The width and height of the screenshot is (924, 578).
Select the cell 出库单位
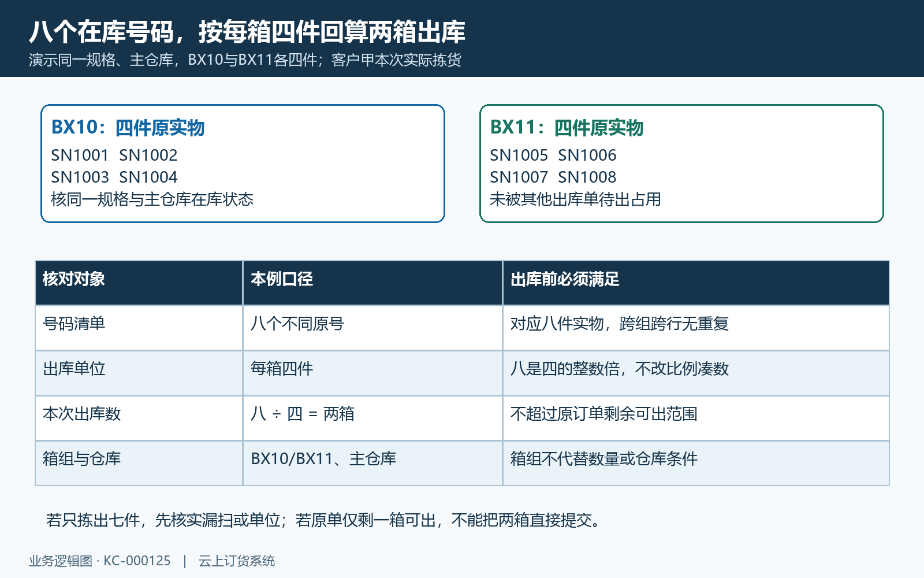coord(139,373)
